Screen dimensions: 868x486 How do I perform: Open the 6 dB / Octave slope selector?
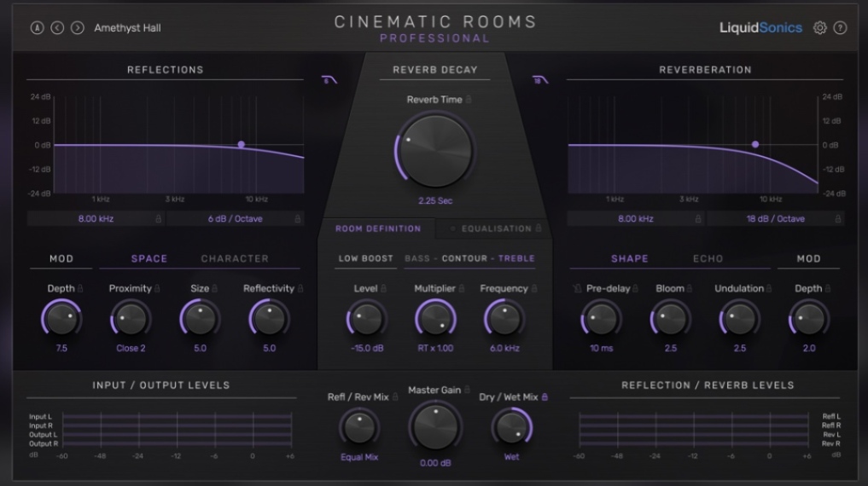(x=236, y=219)
